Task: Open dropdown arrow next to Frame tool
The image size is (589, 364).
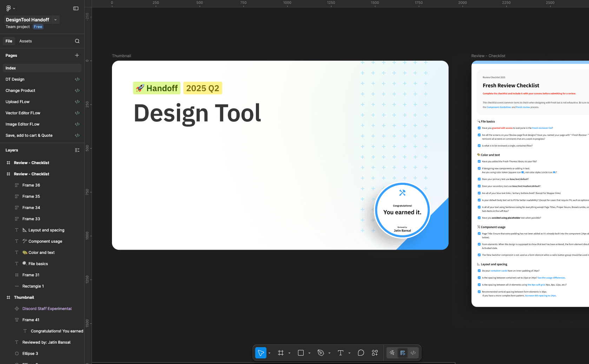Action: [x=290, y=353]
